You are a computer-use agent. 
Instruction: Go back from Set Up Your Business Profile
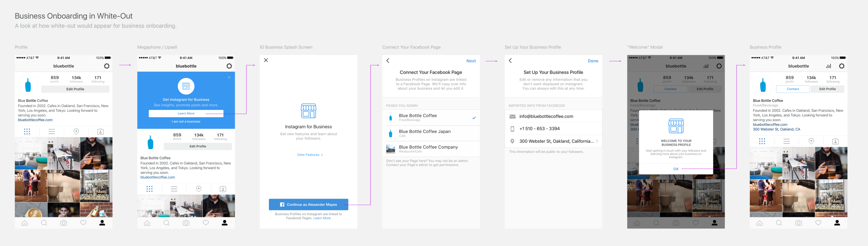pos(510,61)
